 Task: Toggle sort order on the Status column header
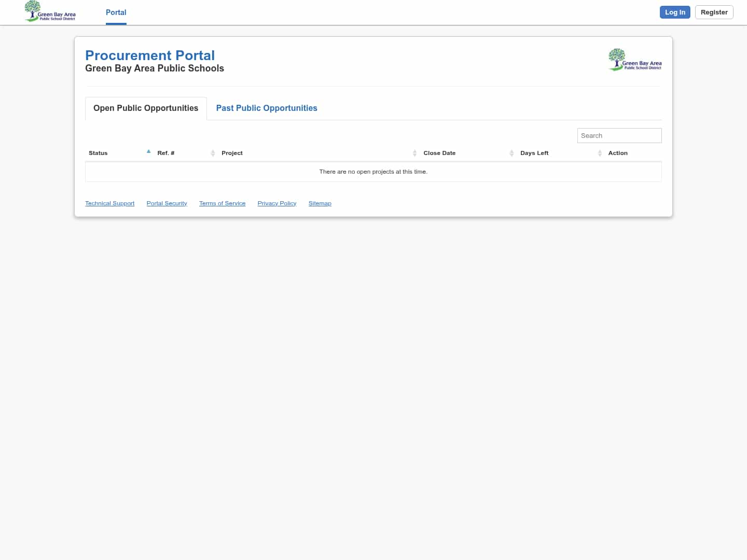click(x=98, y=153)
